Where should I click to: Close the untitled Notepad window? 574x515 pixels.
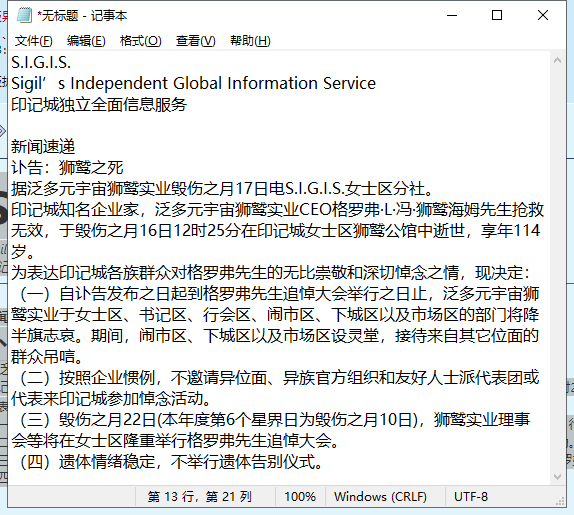tap(543, 15)
